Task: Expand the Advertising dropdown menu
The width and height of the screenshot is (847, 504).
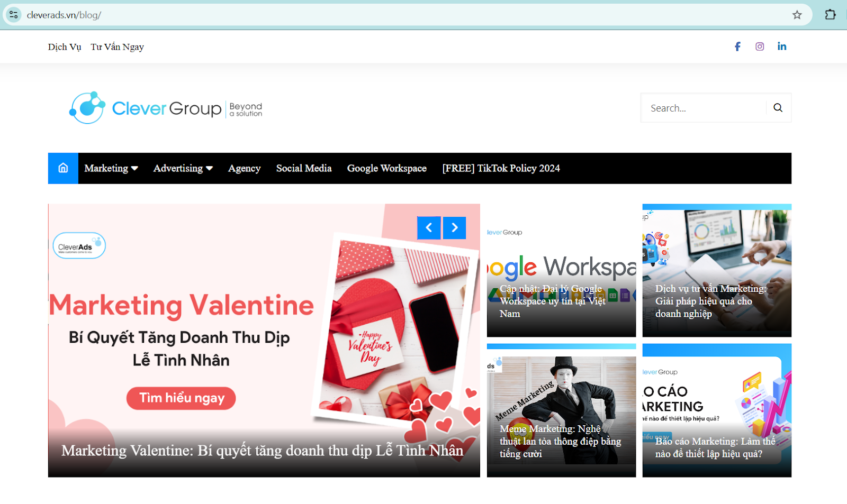Action: coord(183,168)
